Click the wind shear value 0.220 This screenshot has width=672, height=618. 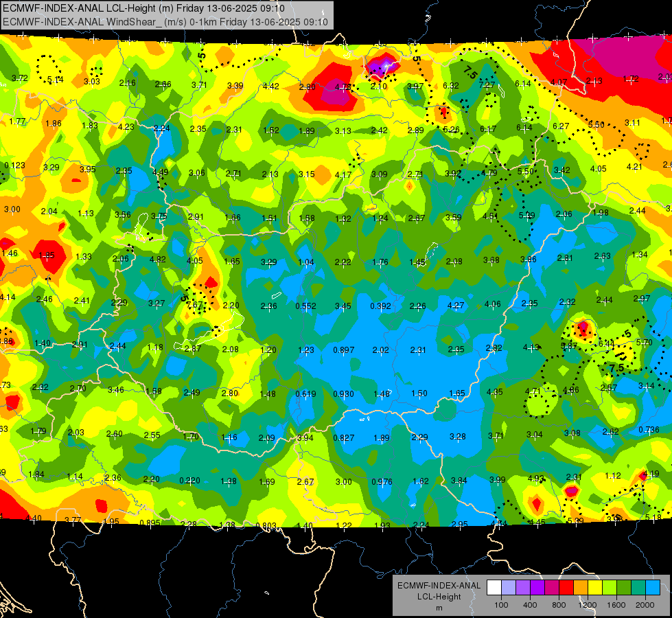pos(189,481)
